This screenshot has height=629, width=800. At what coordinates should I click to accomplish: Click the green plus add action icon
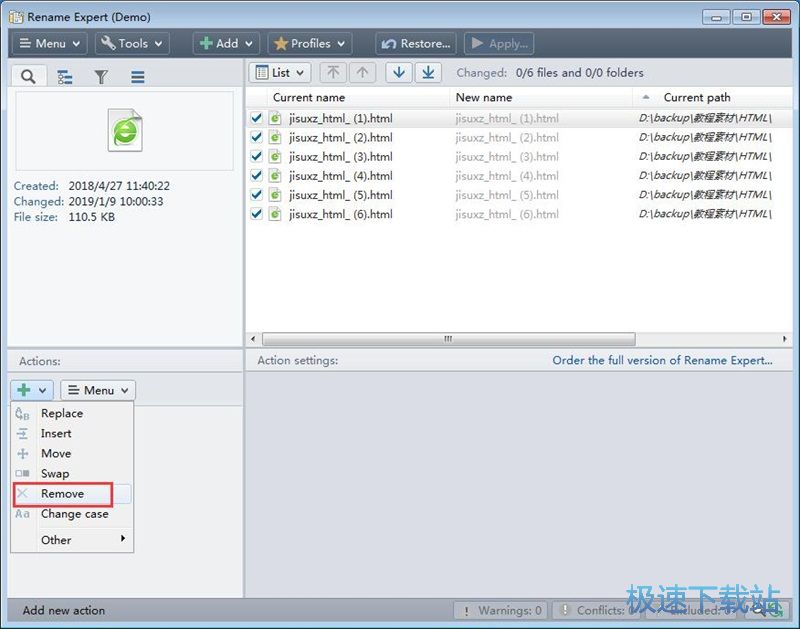tap(24, 390)
